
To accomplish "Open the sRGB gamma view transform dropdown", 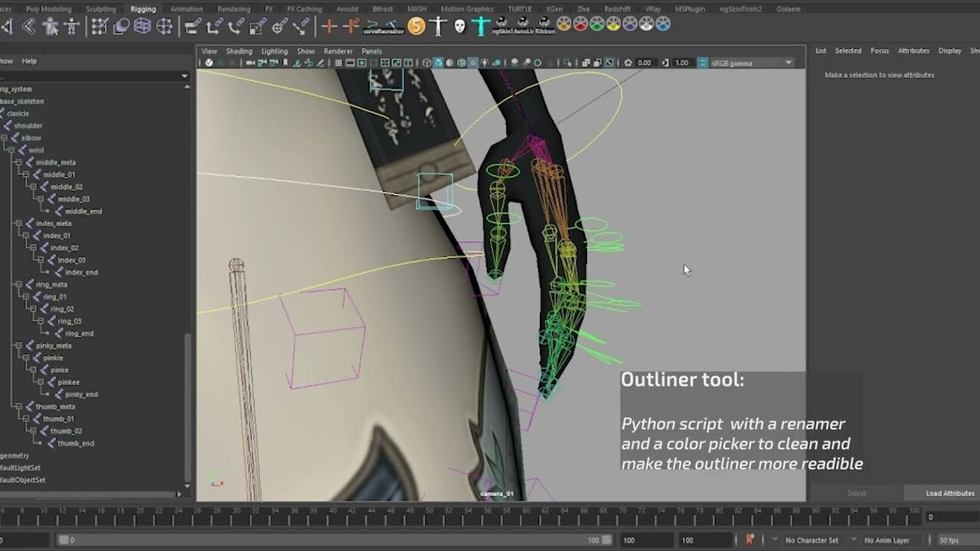I will (787, 63).
